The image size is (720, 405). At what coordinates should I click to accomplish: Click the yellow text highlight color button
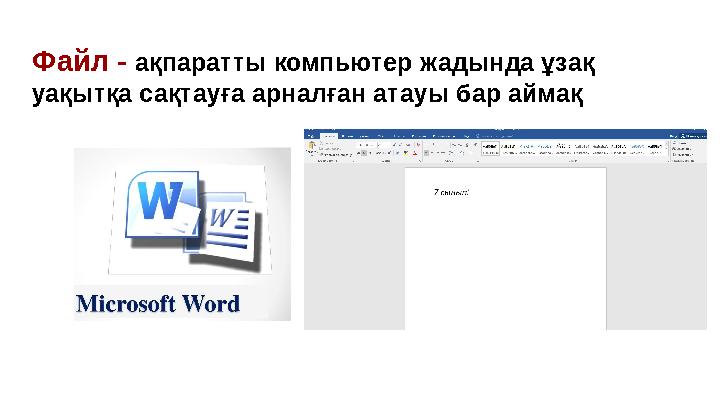406,153
